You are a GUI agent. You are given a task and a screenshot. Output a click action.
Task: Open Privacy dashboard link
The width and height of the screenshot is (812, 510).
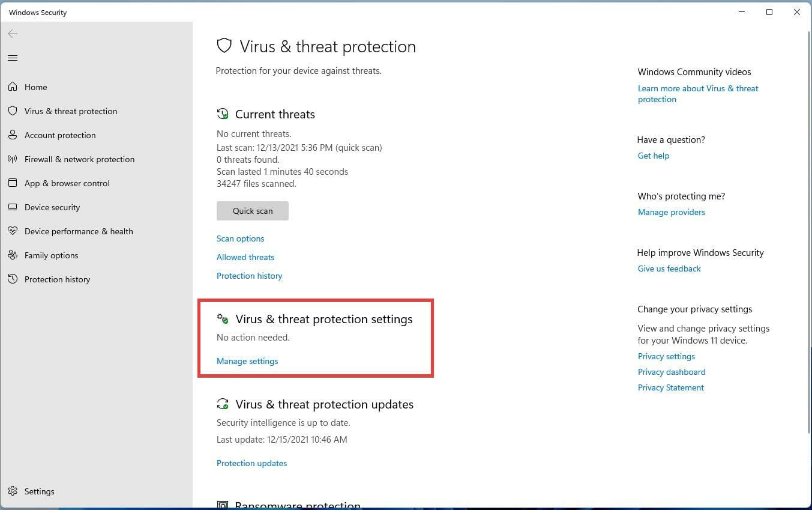click(x=672, y=372)
